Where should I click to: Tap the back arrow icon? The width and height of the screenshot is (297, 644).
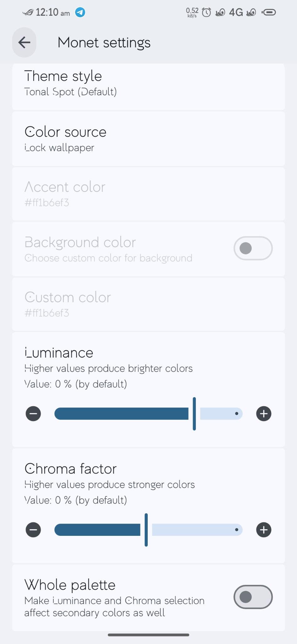tap(24, 42)
